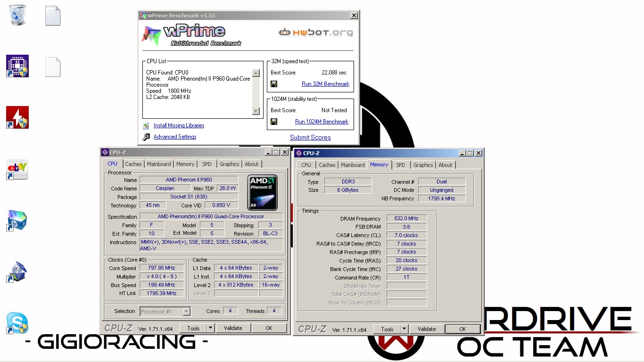
Task: Click the NB Frequency value 1795.4 MHz
Action: [x=442, y=198]
